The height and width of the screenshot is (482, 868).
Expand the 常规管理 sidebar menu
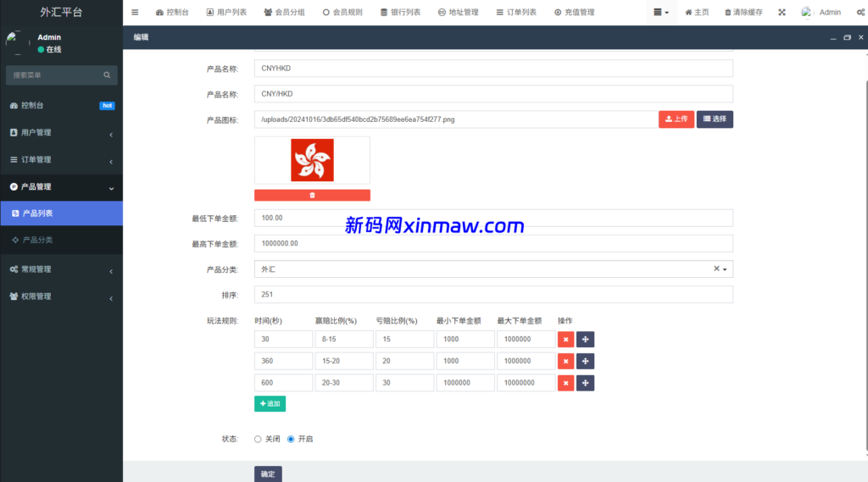click(x=61, y=269)
